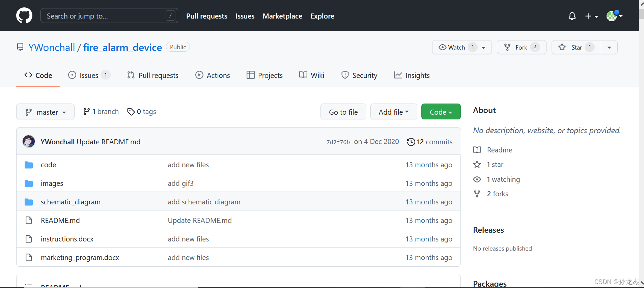Switch to the Wiki tab
Screen dimensions: 644x288
click(x=312, y=75)
